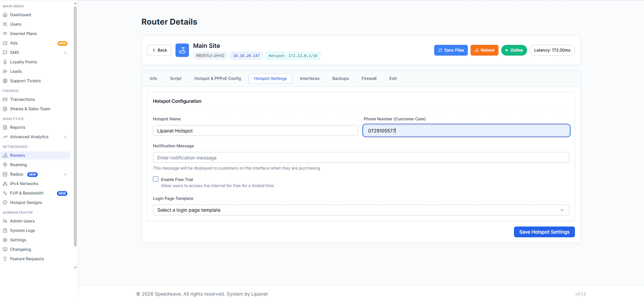The width and height of the screenshot is (644, 301).
Task: Click the Ads ticket icon
Action: 5,43
